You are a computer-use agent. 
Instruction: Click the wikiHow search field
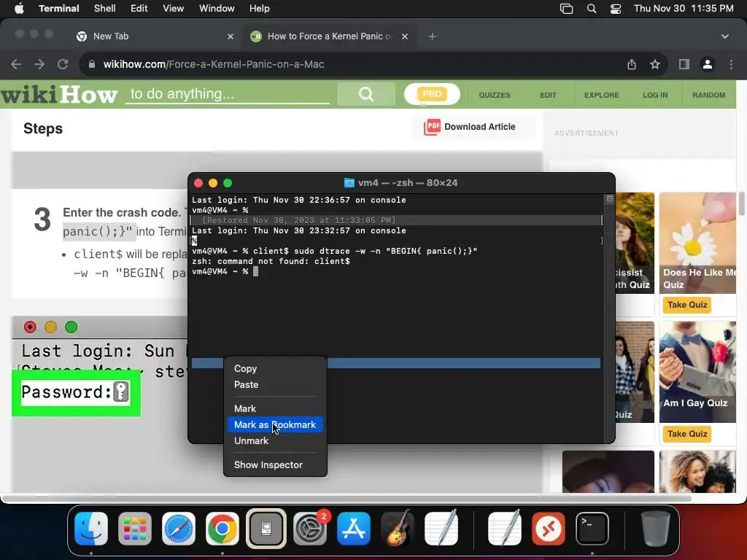[x=228, y=94]
